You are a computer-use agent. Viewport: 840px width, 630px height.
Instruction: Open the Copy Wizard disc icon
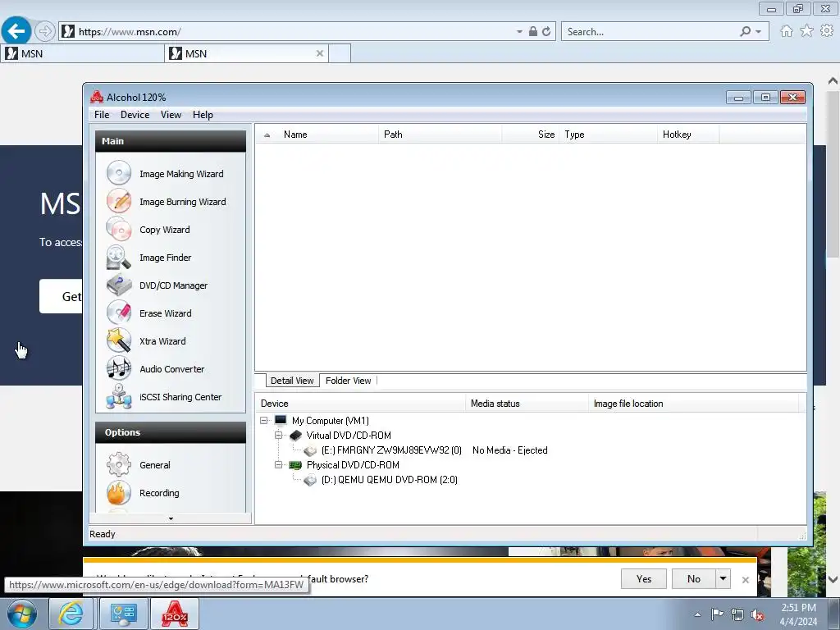tap(119, 229)
